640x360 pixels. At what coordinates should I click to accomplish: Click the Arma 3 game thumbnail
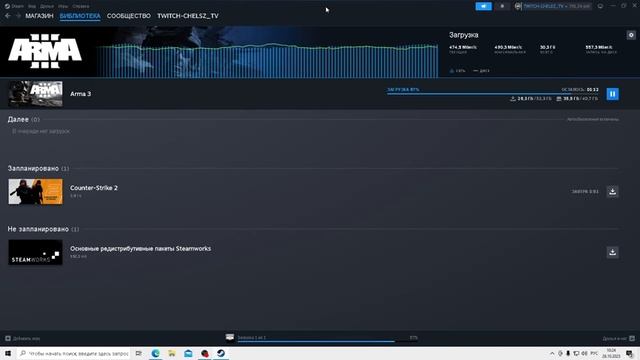[x=36, y=94]
